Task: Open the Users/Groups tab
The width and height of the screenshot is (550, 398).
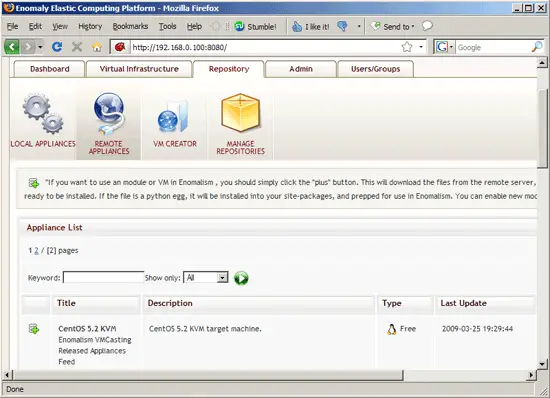Action: (x=375, y=69)
